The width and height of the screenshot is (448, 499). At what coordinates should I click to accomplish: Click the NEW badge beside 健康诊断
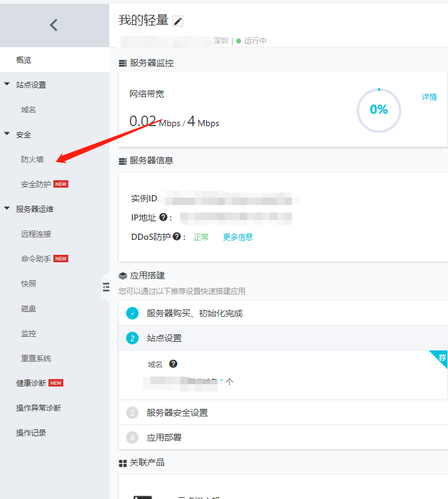56,383
